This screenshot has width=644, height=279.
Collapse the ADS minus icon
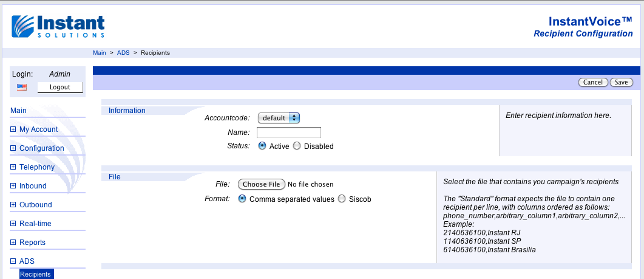click(13, 261)
